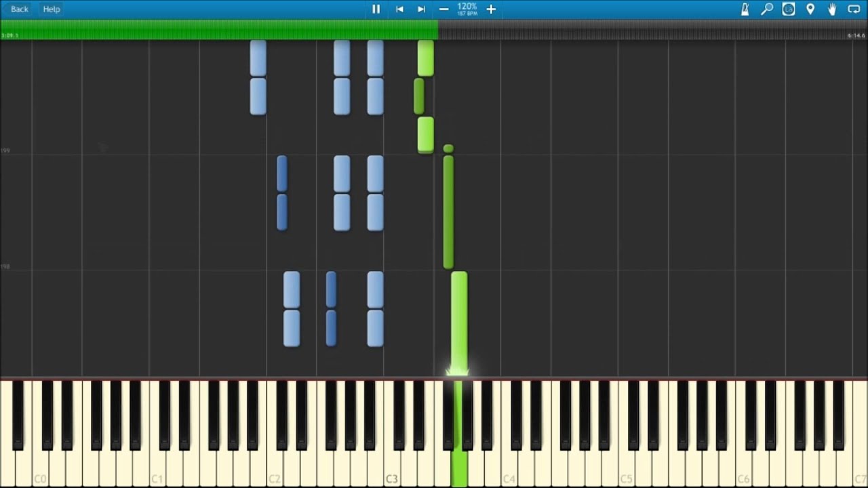Toggle the loop icon
This screenshot has height=488, width=868.
pyautogui.click(x=854, y=9)
